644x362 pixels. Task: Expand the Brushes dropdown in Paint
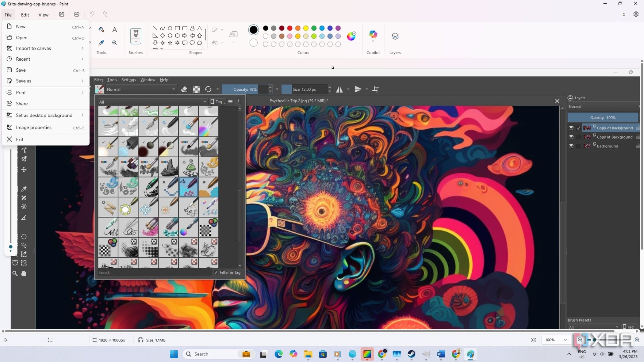[x=136, y=42]
